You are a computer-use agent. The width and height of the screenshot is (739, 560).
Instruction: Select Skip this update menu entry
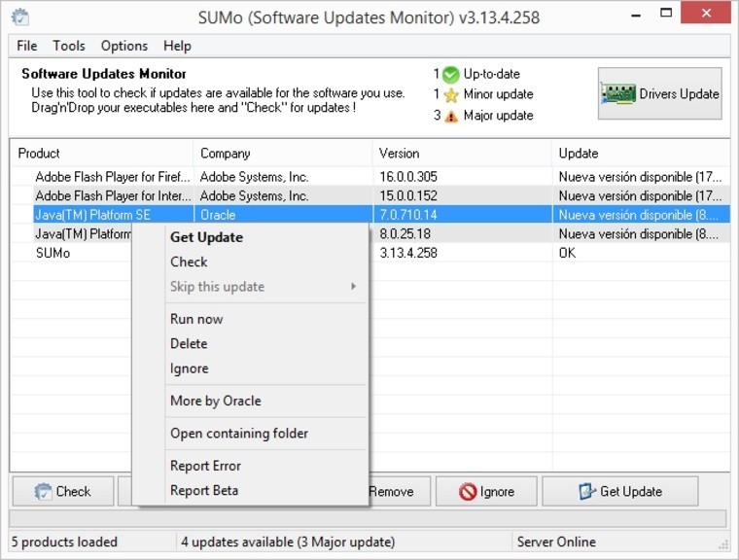(x=250, y=286)
